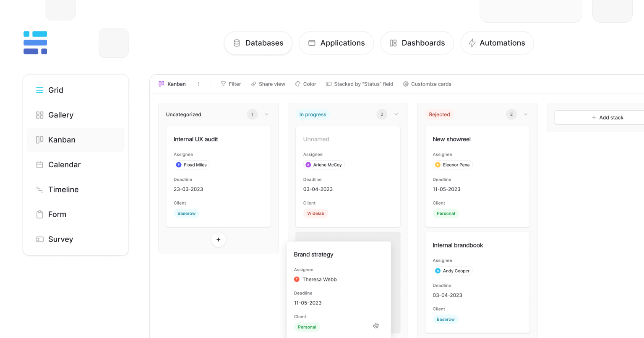Click Andy Cooper assignee chip

pyautogui.click(x=453, y=271)
